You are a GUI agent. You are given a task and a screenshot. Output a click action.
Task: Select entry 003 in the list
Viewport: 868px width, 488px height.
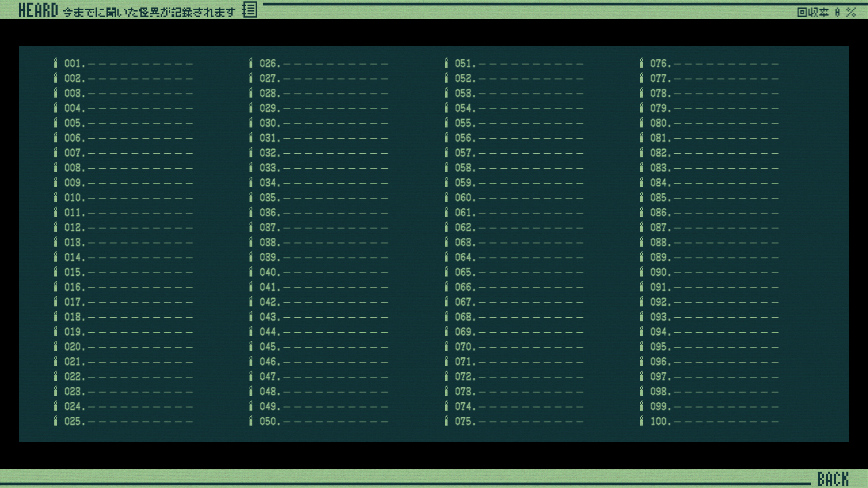(123, 94)
